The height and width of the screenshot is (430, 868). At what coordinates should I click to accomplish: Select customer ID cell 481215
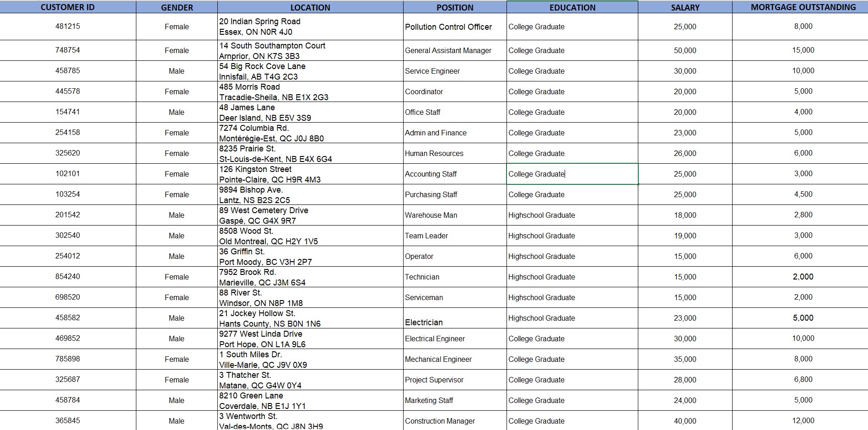[68, 27]
